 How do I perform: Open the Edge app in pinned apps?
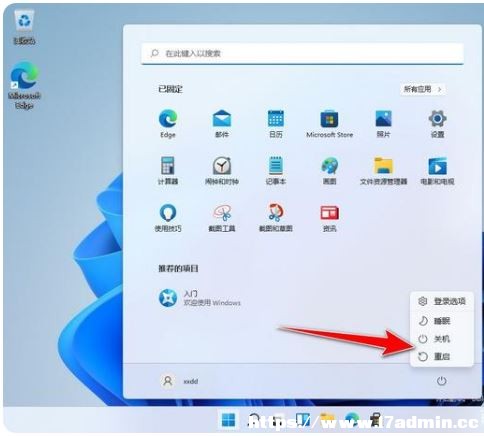(168, 123)
